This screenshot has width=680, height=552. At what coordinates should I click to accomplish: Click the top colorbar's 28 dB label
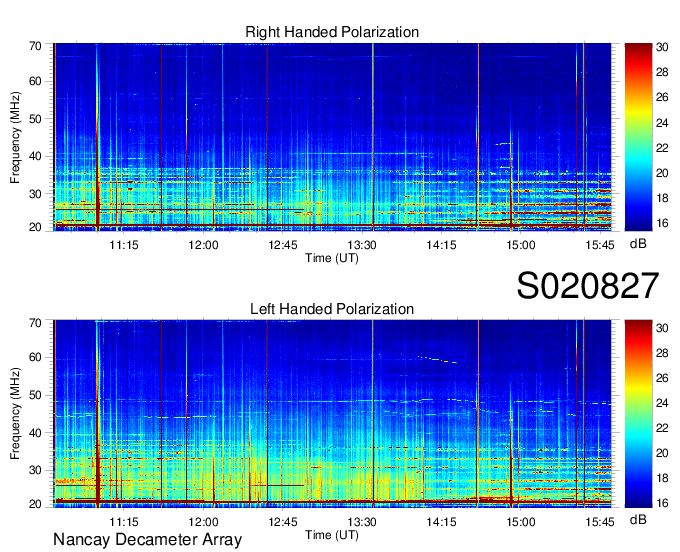click(x=662, y=72)
